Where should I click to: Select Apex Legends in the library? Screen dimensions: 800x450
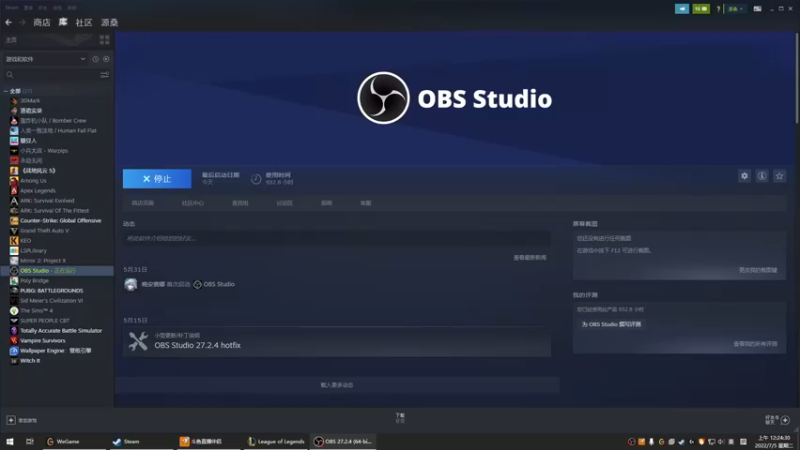tap(38, 190)
